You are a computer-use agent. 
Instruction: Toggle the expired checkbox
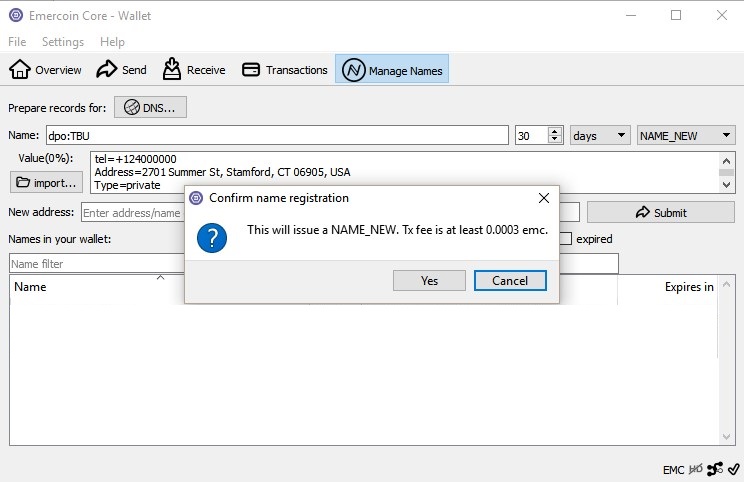point(566,239)
